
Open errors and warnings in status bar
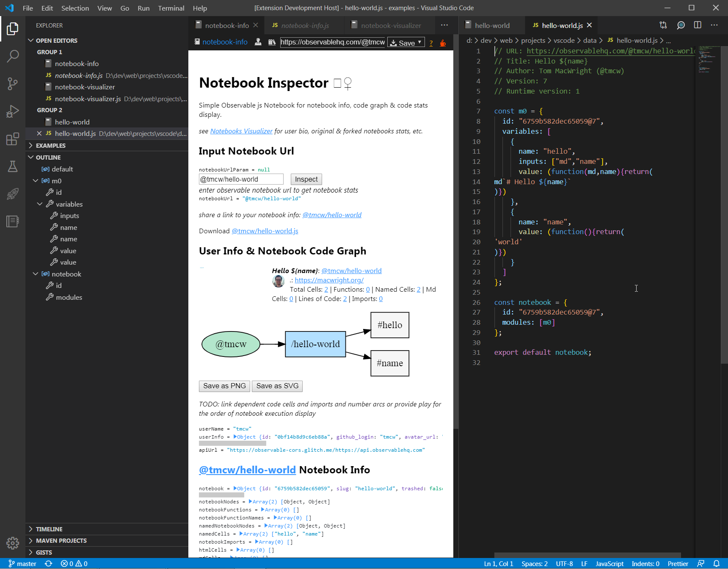coord(74,563)
